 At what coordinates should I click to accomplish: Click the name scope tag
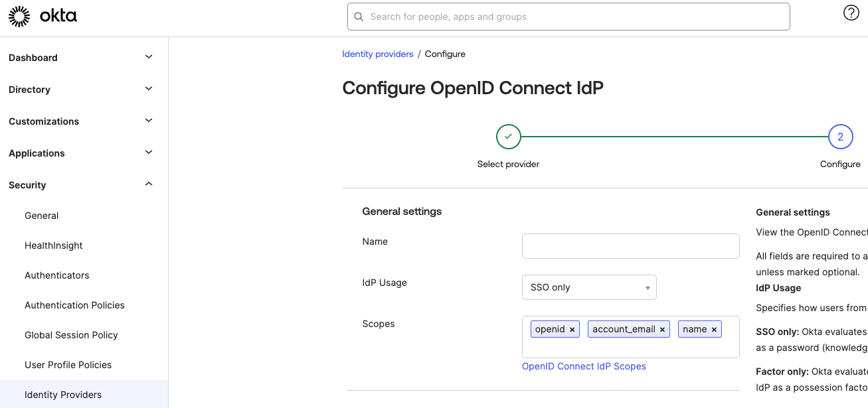(x=699, y=329)
